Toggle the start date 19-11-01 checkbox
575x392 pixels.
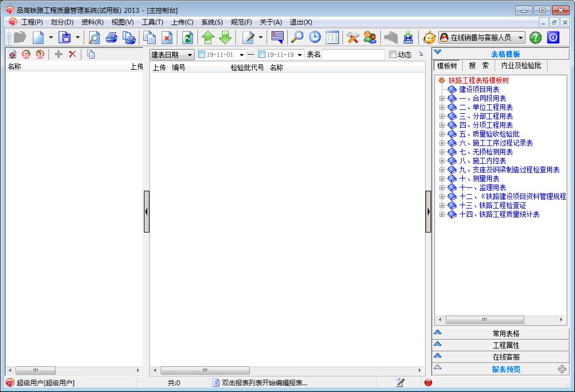coord(201,55)
